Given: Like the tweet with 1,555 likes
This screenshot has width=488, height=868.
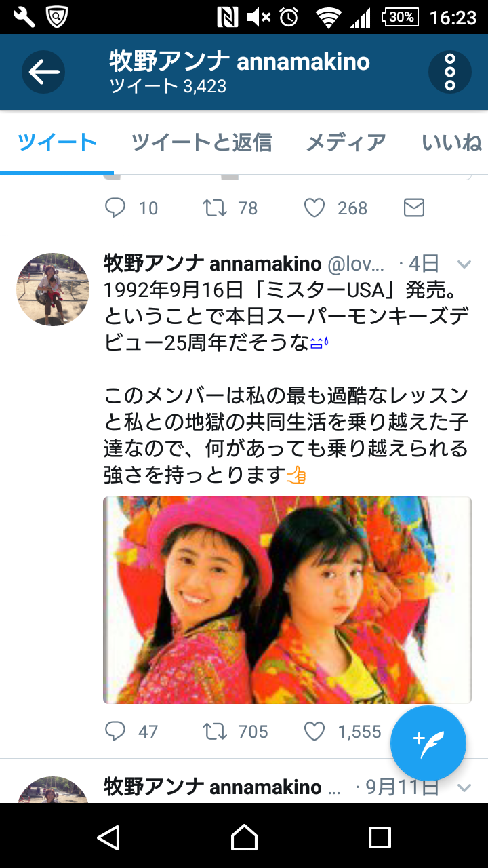Looking at the screenshot, I should pyautogui.click(x=314, y=731).
